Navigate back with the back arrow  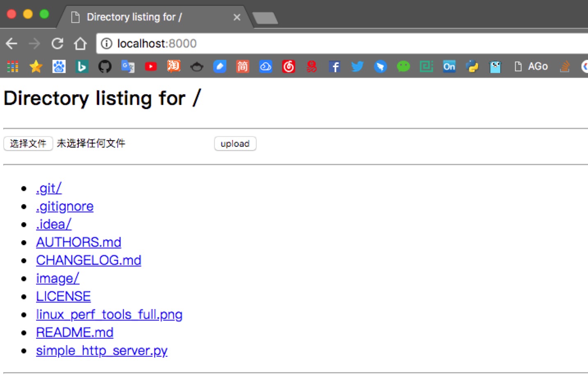12,43
